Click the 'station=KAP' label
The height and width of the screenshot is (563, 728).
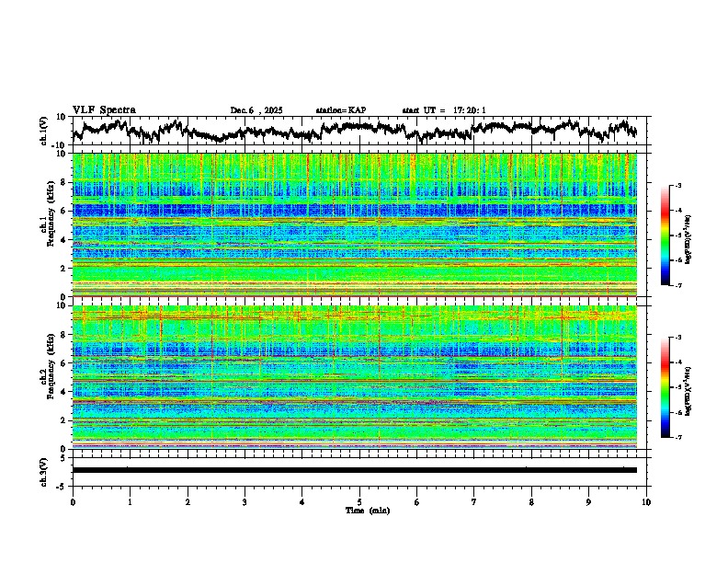pos(341,110)
